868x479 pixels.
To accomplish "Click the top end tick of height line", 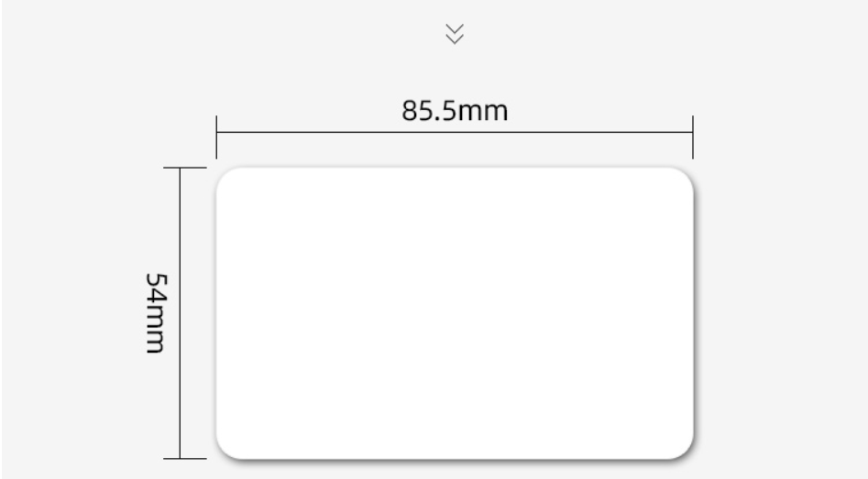I will click(185, 168).
